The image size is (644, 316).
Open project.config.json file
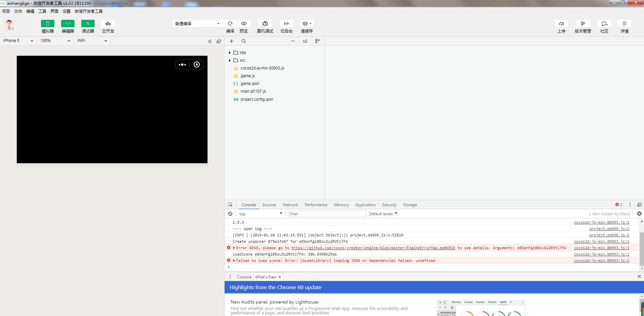(257, 99)
